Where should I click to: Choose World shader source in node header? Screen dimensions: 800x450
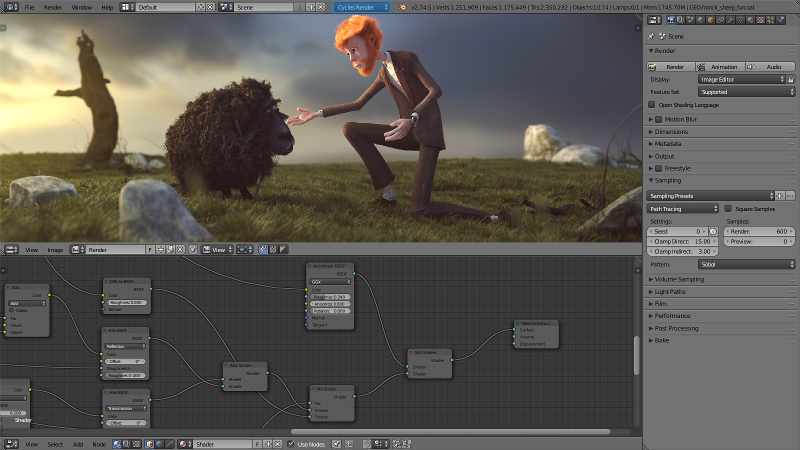[x=159, y=444]
